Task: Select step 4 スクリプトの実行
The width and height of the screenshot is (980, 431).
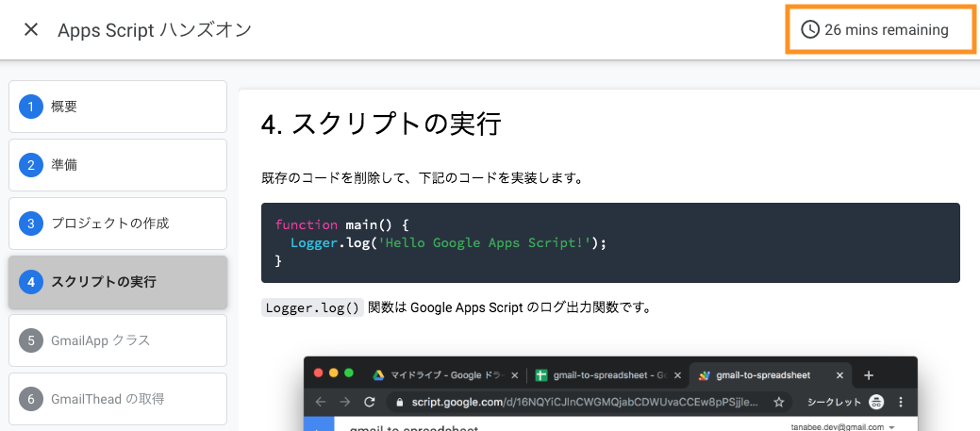Action: point(118,282)
